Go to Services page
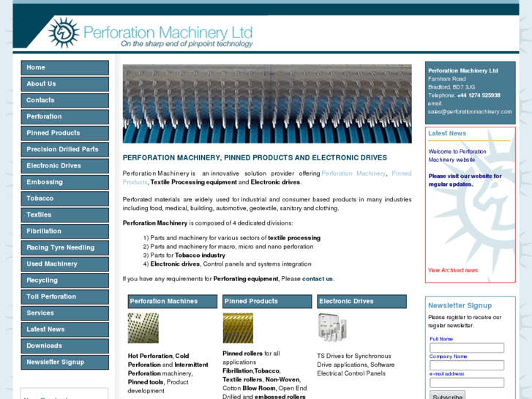The width and height of the screenshot is (532, 399). pos(65,313)
